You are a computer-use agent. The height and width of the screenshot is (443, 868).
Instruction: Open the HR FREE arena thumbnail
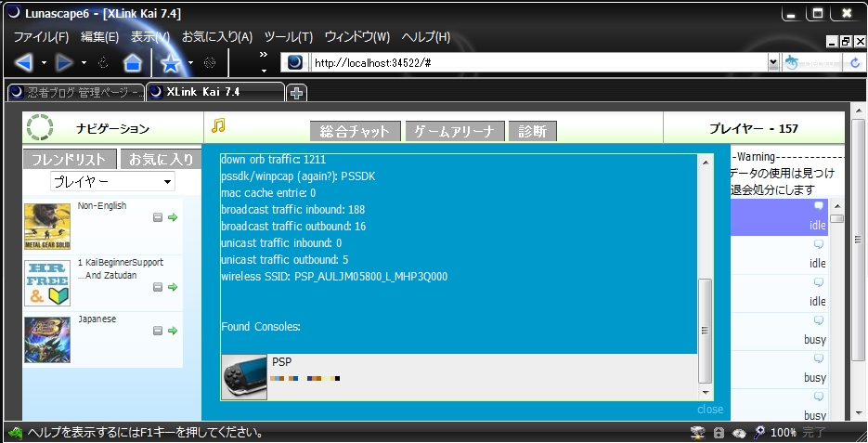coord(47,283)
